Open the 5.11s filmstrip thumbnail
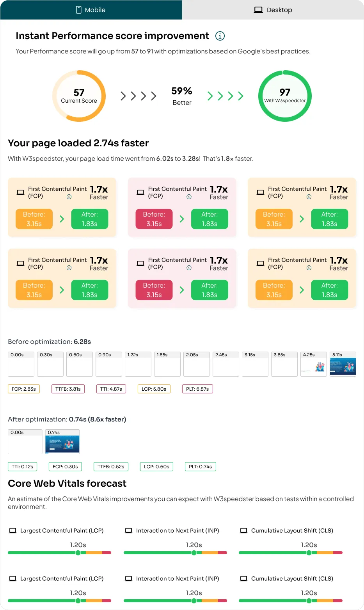The image size is (364, 610). [343, 364]
